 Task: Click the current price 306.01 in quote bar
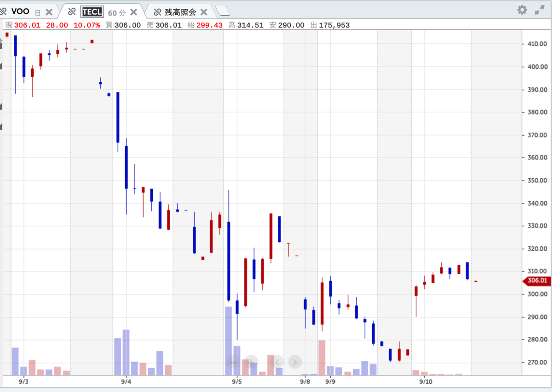pyautogui.click(x=28, y=25)
